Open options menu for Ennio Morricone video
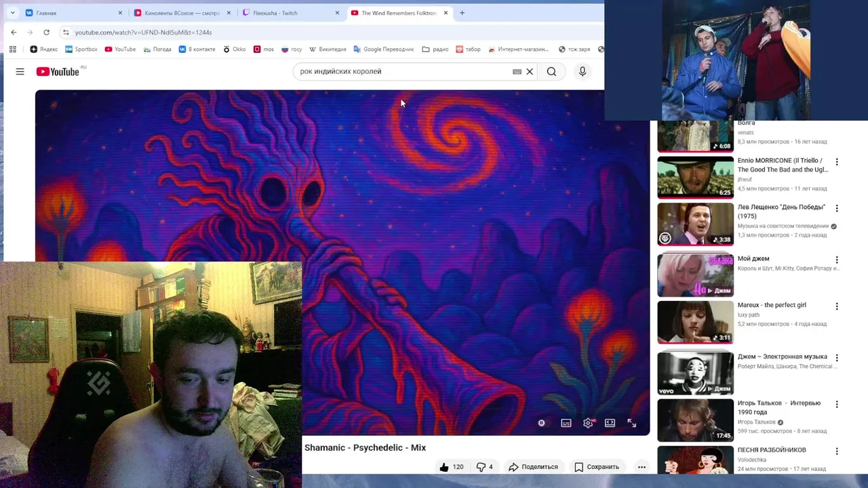Image resolution: width=868 pixels, height=488 pixels. (x=837, y=162)
